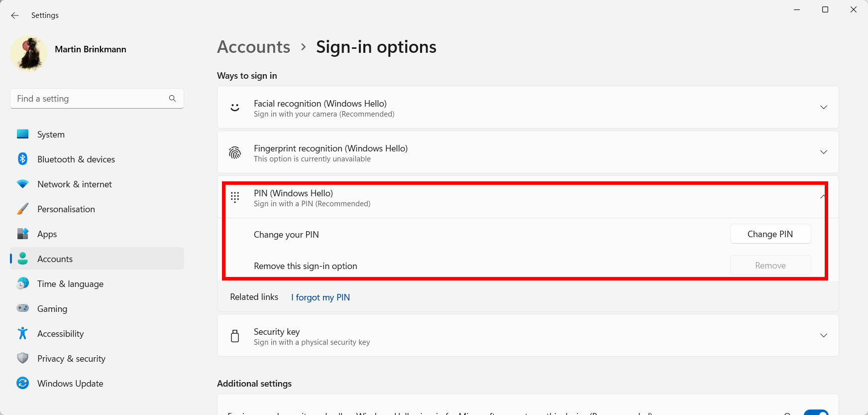Click 'Additional settings' heading
The width and height of the screenshot is (868, 415).
tap(254, 384)
